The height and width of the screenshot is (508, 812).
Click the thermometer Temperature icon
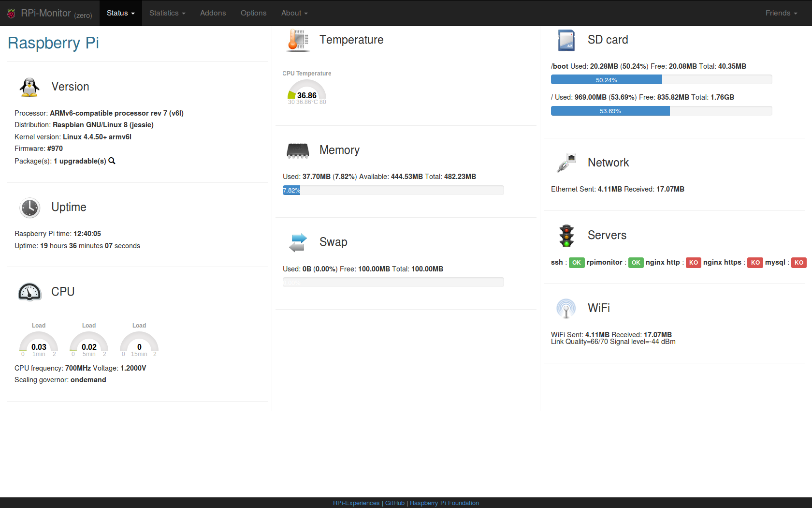tap(298, 40)
